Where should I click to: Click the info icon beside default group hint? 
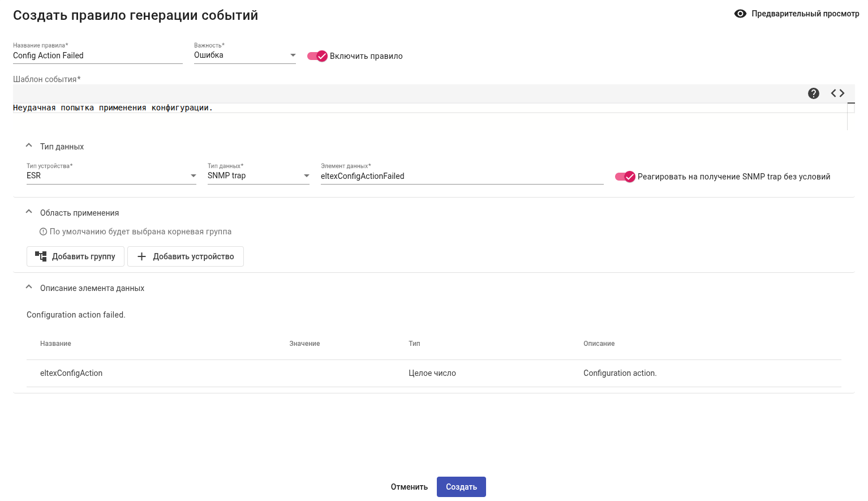click(x=43, y=232)
